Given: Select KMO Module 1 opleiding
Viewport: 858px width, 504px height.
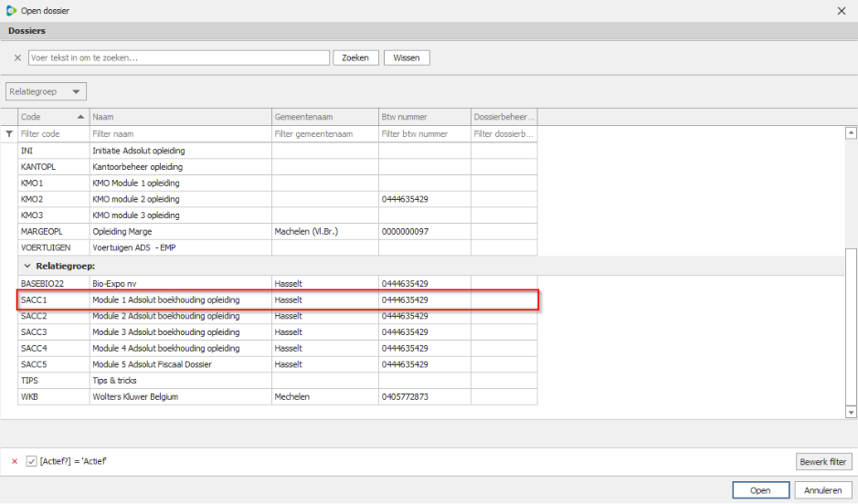Looking at the screenshot, I should (x=136, y=184).
